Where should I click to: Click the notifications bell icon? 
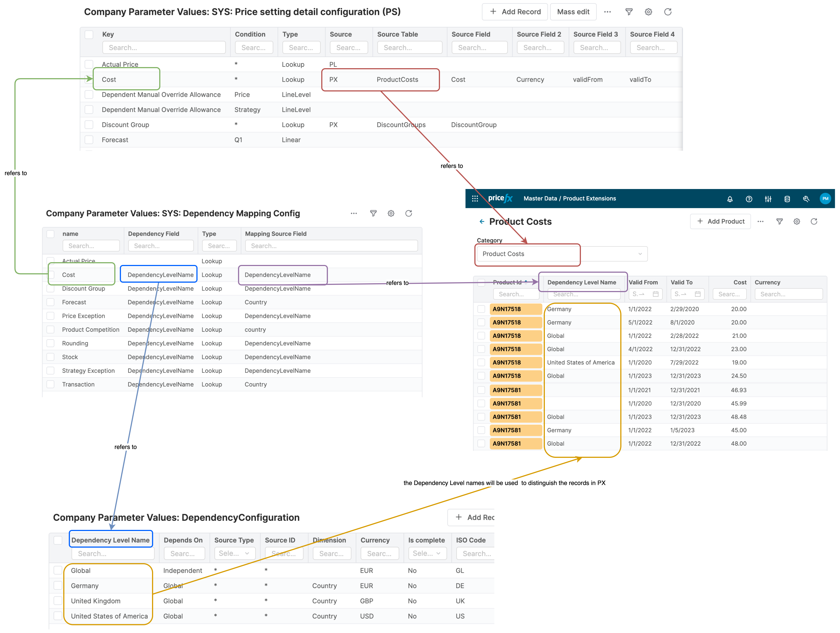pyautogui.click(x=730, y=199)
